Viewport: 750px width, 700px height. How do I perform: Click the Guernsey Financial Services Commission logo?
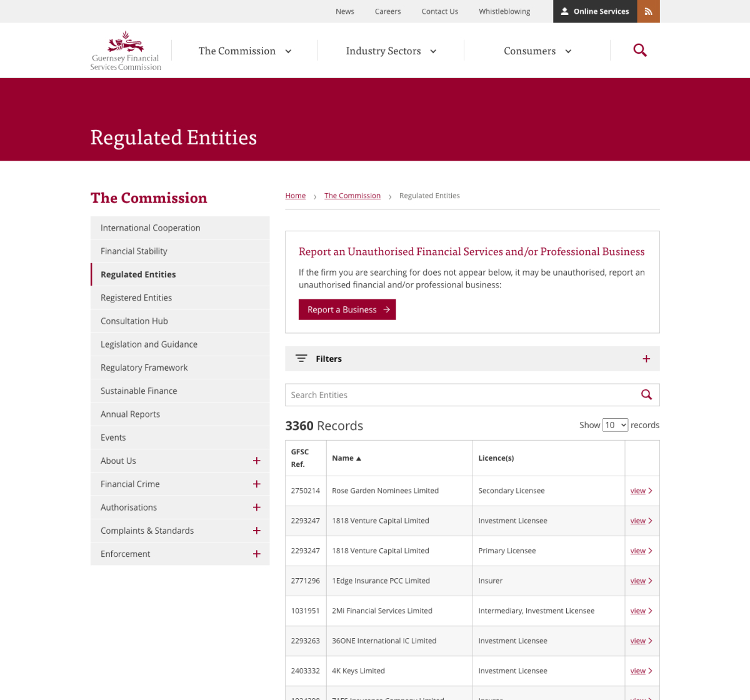(x=125, y=49)
